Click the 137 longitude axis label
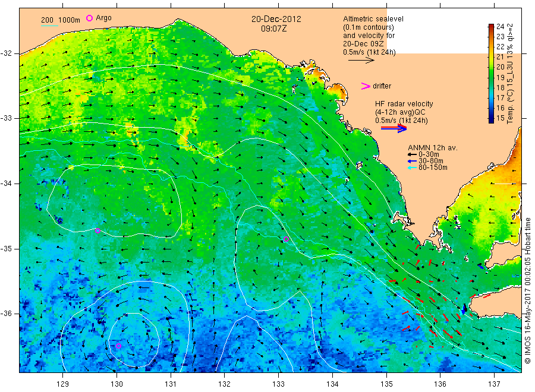Screen dimensions: 535x392 pyautogui.click(x=494, y=384)
